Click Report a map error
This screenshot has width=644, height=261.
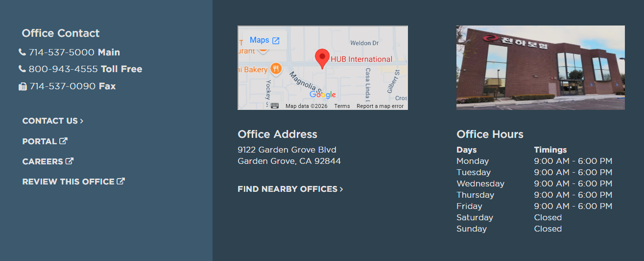coord(380,106)
